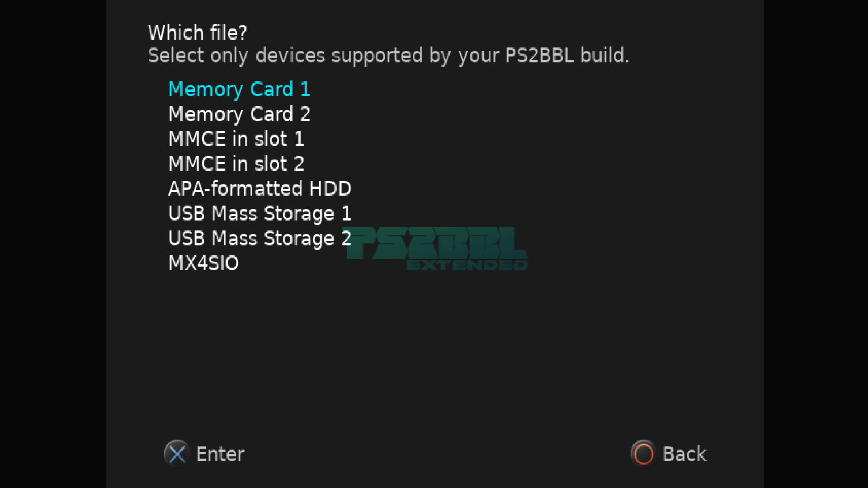Click the black letterbox bar on the left
The image size is (868, 488).
pyautogui.click(x=53, y=244)
